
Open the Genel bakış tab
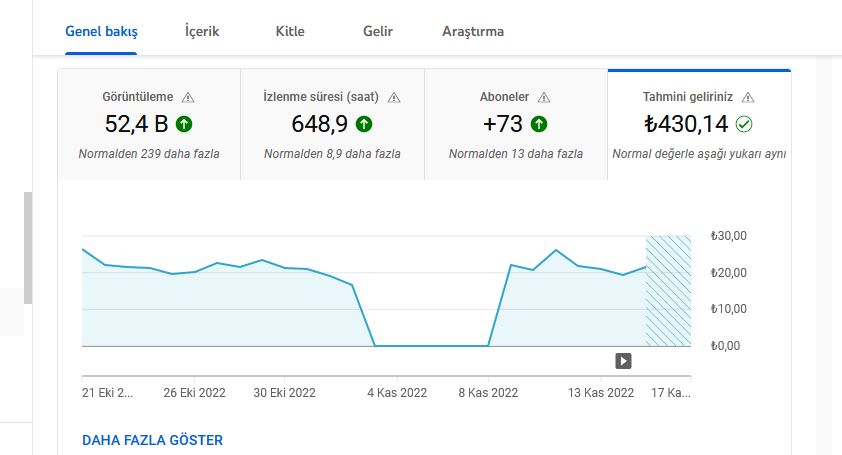101,31
